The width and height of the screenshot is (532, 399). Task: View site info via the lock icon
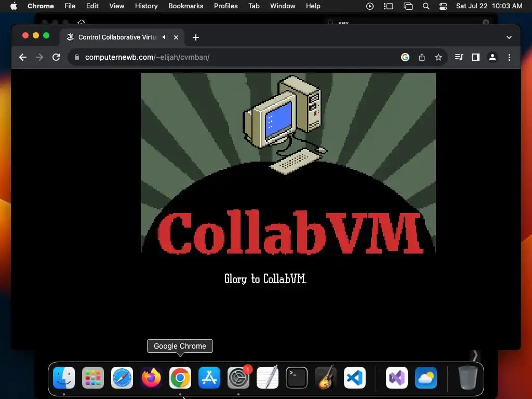77,57
